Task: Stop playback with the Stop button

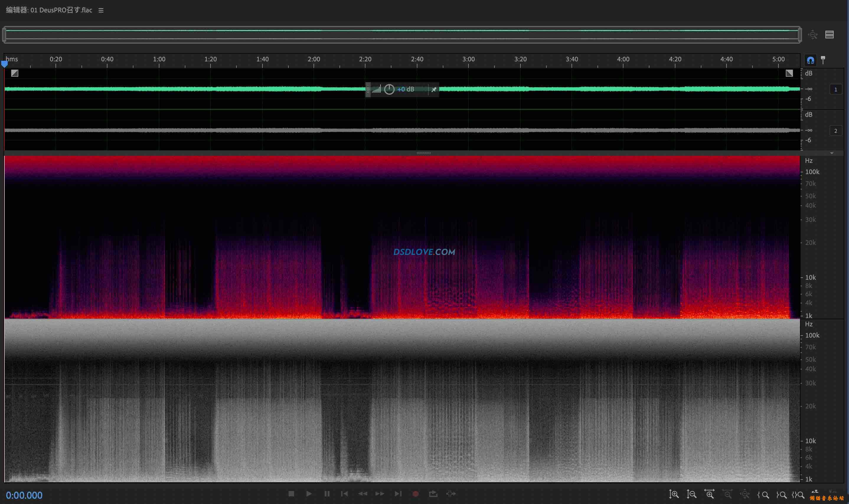Action: [291, 493]
